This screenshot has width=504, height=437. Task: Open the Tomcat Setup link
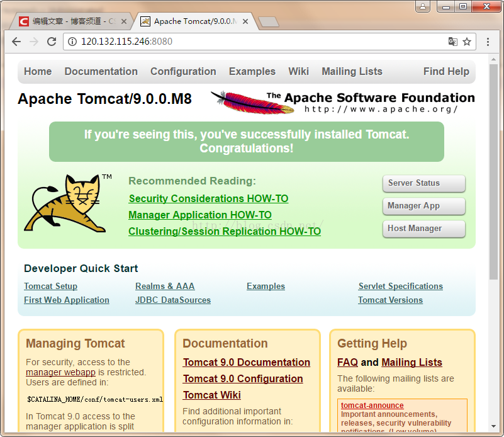tap(51, 286)
